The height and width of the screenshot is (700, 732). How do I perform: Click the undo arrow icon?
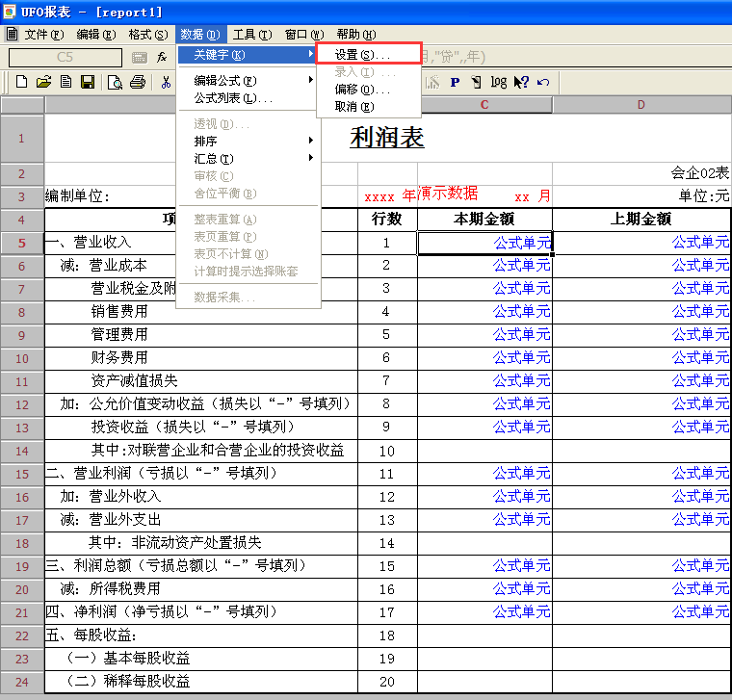click(543, 83)
